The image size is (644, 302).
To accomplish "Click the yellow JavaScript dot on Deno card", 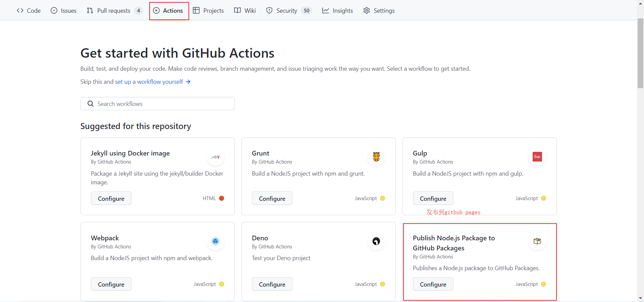I will point(383,284).
